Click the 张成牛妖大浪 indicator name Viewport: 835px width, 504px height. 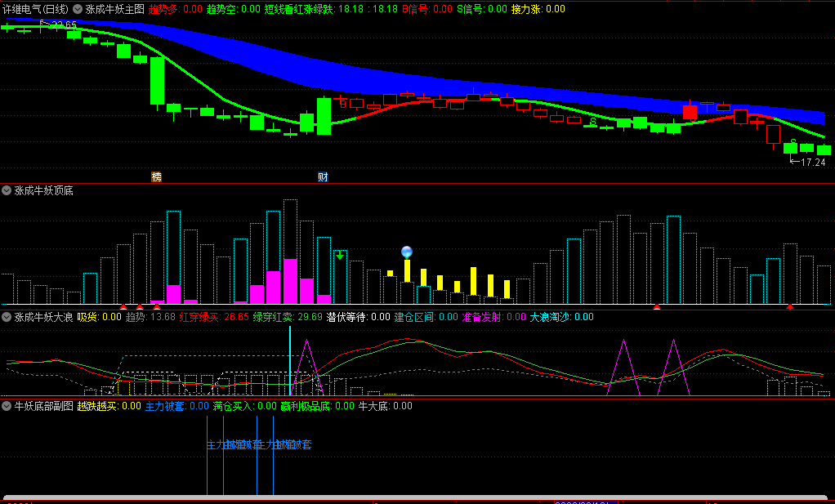click(x=43, y=317)
